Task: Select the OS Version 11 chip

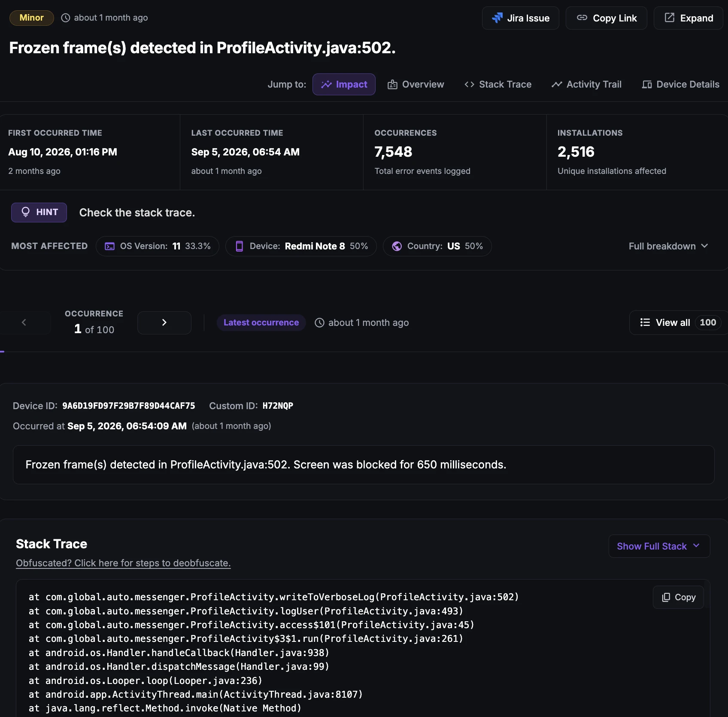Action: [x=158, y=246]
